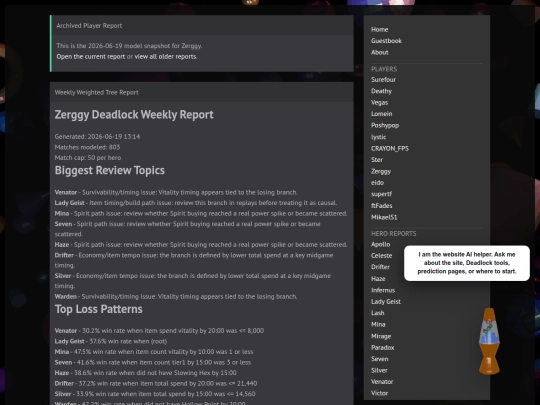
Task: Click the Biggest Review Topics heading
Action: click(x=110, y=170)
